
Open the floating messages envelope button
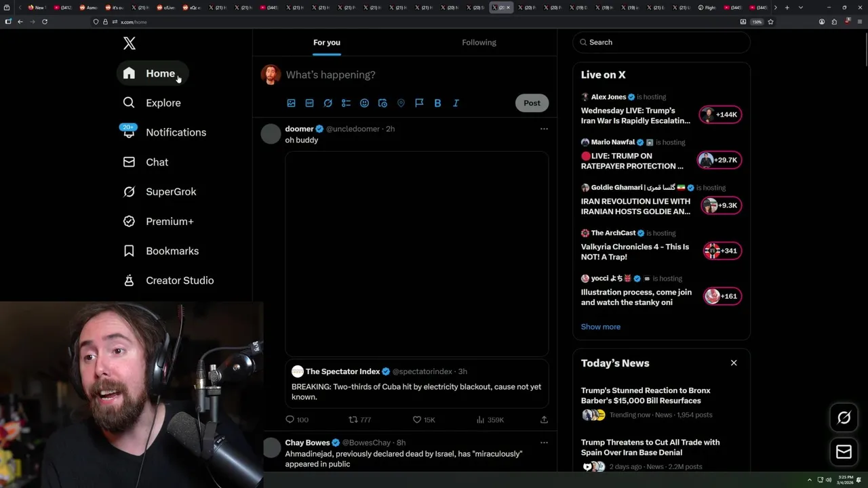(844, 452)
